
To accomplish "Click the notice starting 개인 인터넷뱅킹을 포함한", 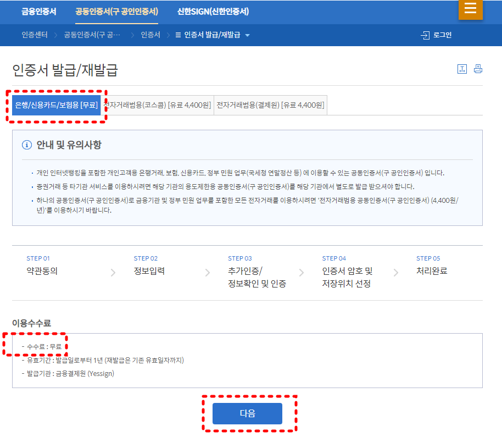I will pyautogui.click(x=241, y=173).
